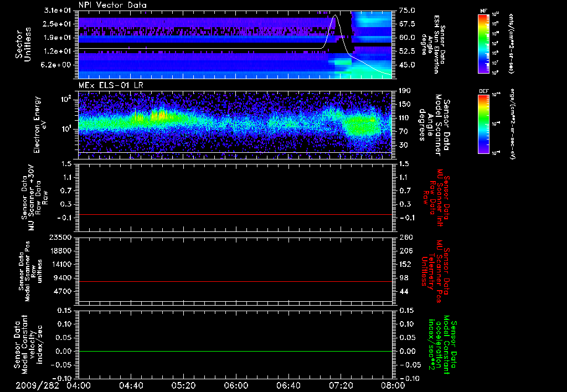
Task: Click the "DEF" label above color bar
Action: 484,91
